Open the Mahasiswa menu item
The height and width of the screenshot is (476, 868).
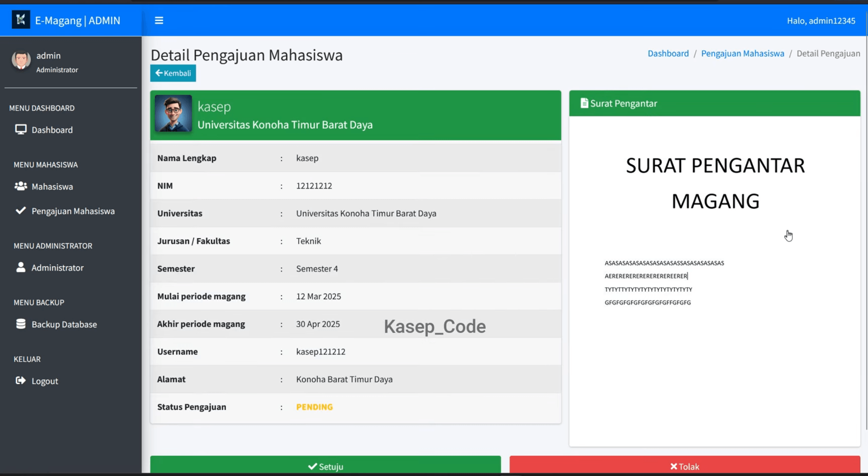click(x=71, y=186)
